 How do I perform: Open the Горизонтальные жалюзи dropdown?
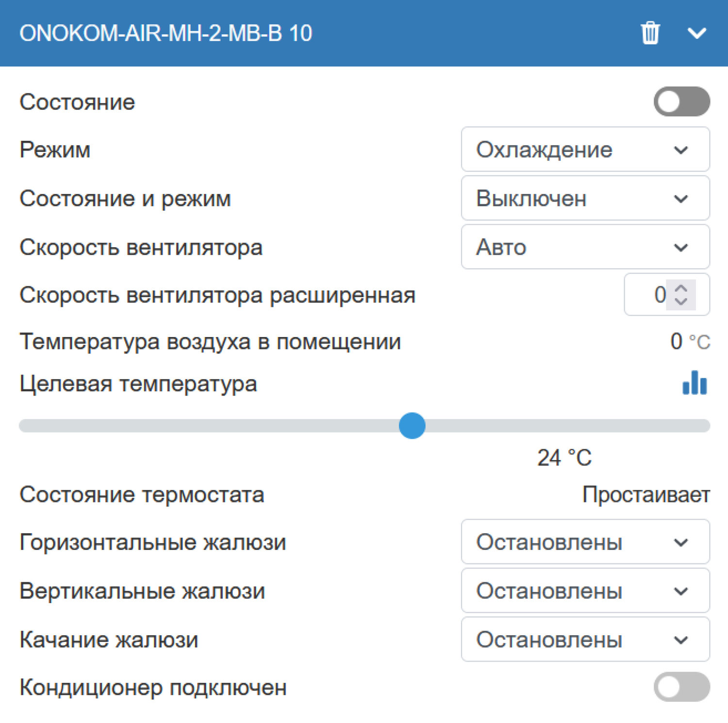click(x=585, y=542)
